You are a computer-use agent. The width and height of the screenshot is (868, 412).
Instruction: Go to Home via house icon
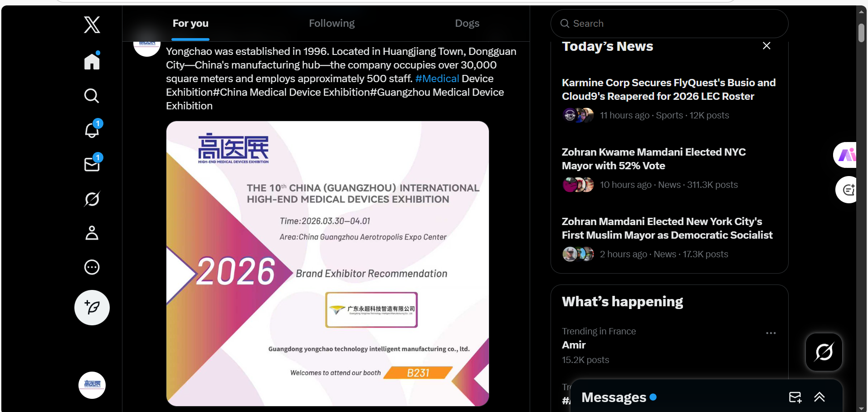92,61
